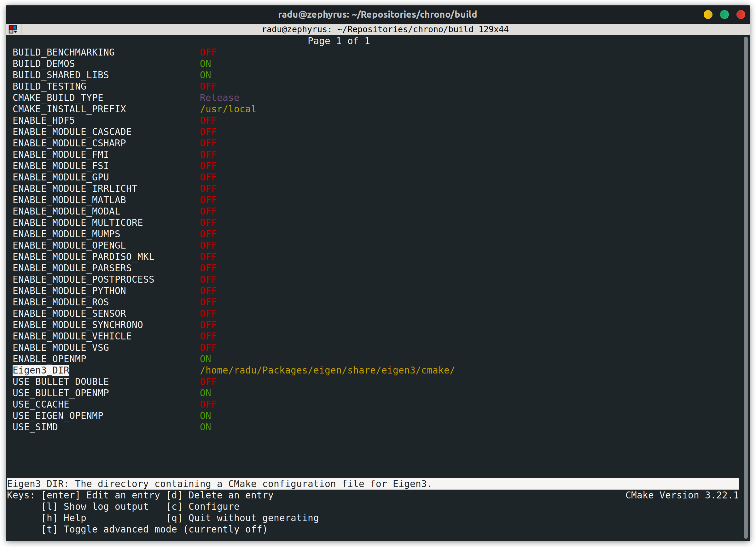Open the terminal layout icon menu
The width and height of the screenshot is (756, 547).
click(x=13, y=29)
